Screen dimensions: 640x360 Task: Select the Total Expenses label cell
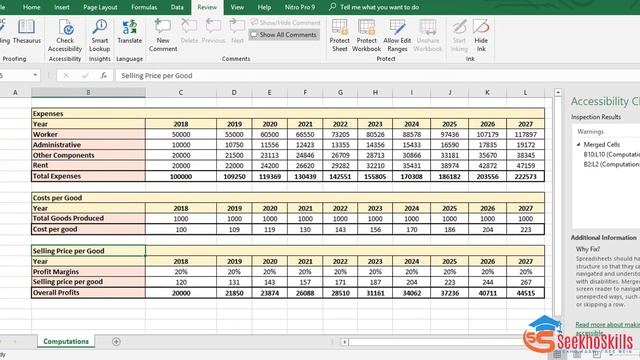(88, 176)
